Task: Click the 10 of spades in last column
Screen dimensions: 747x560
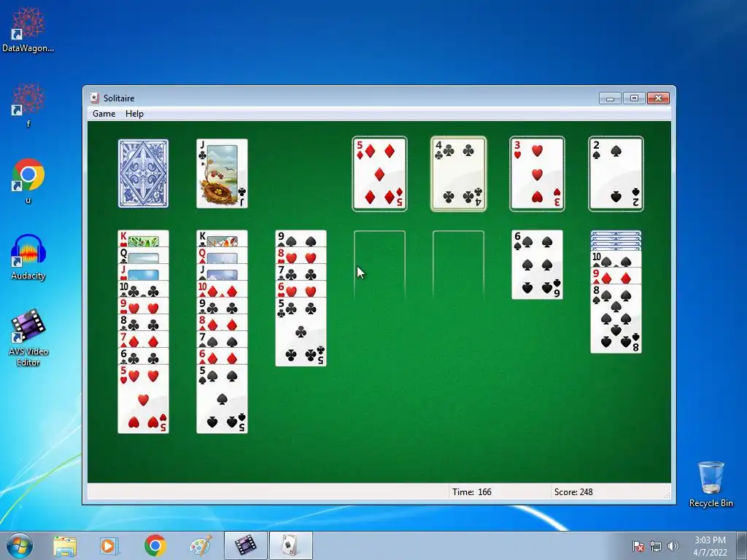Action: pyautogui.click(x=616, y=260)
